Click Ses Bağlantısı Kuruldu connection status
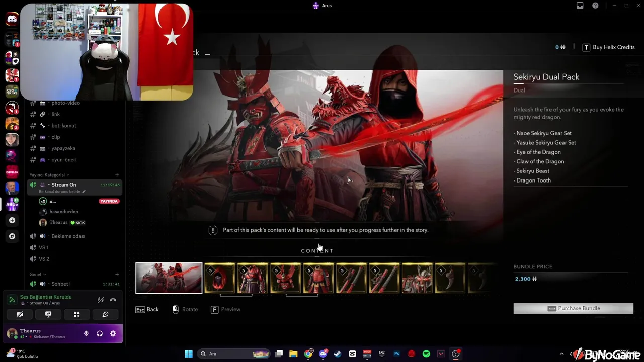The image size is (644, 362). click(46, 297)
